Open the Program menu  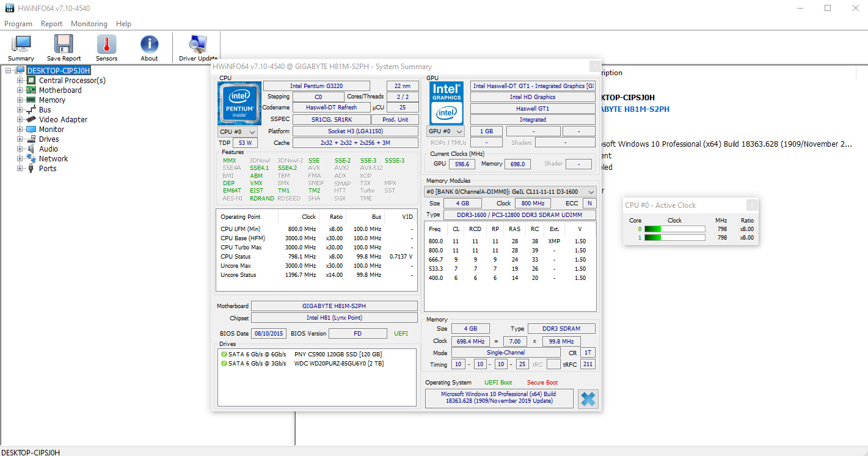tap(18, 24)
